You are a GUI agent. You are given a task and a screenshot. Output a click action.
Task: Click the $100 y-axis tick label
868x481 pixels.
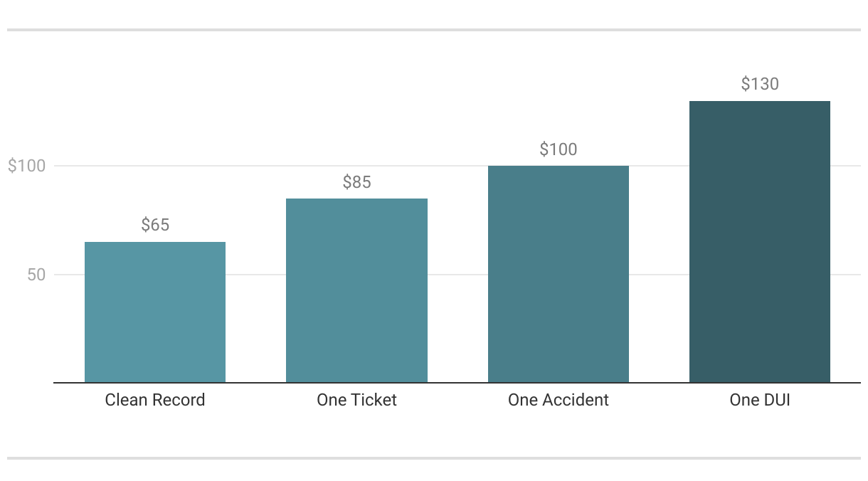point(26,166)
